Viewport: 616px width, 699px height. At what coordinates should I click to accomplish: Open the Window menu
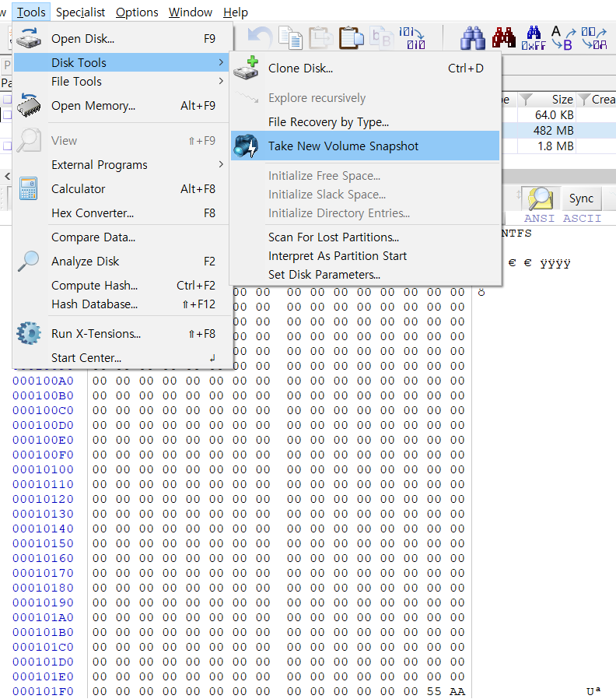191,12
